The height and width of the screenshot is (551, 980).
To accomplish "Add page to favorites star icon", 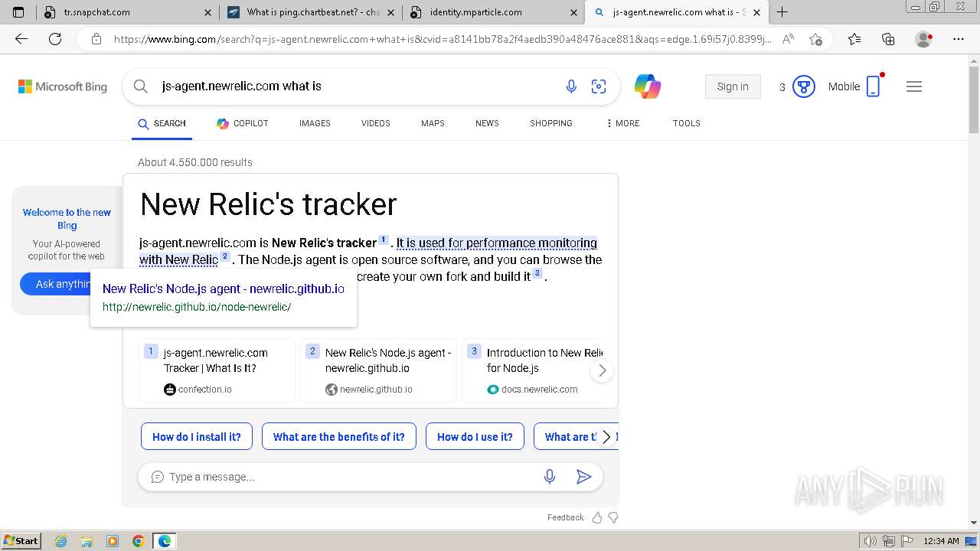I will [x=815, y=39].
